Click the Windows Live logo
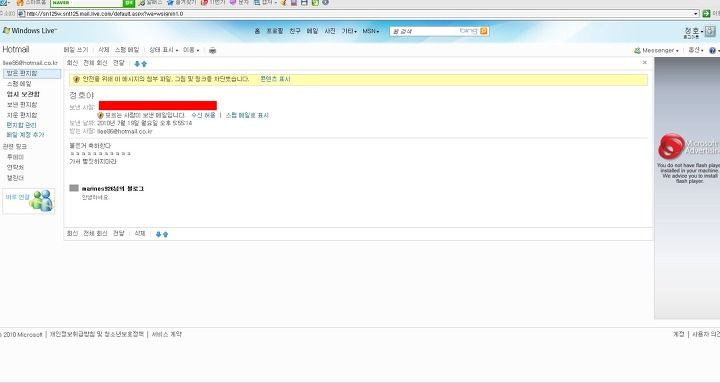 (x=30, y=31)
